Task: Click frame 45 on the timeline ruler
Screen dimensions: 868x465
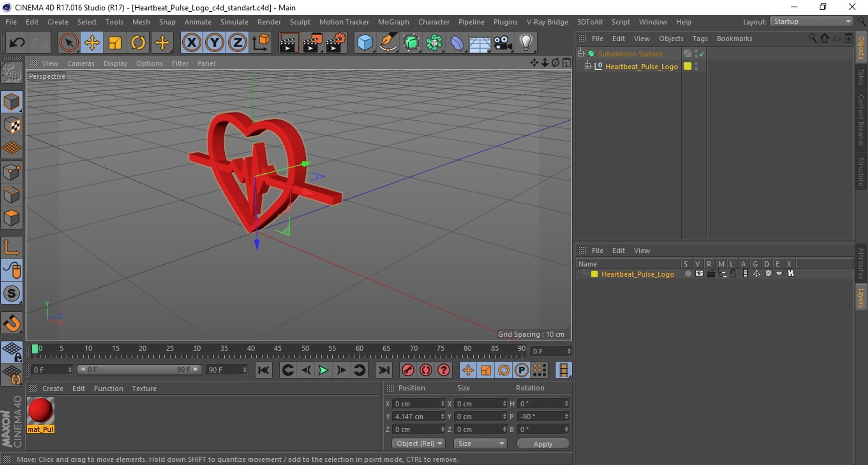Action: pyautogui.click(x=278, y=349)
